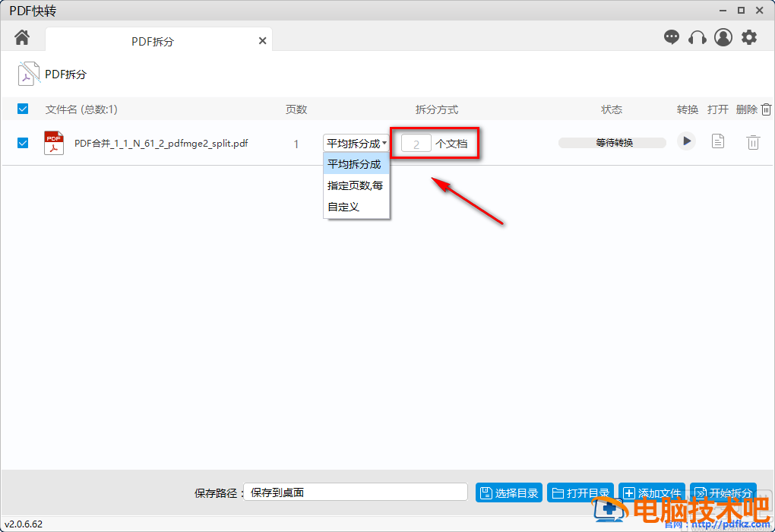Click the v2.0.6.62 version label
Image resolution: width=775 pixels, height=532 pixels.
24,524
